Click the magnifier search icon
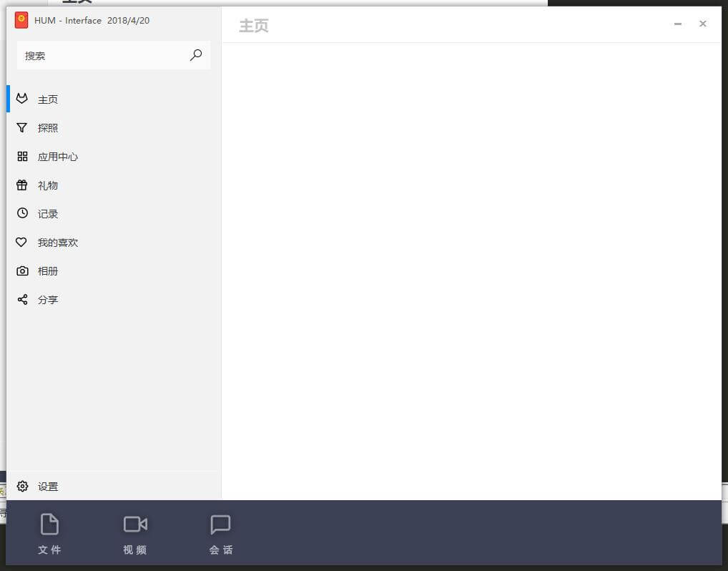The image size is (728, 571). tap(196, 55)
